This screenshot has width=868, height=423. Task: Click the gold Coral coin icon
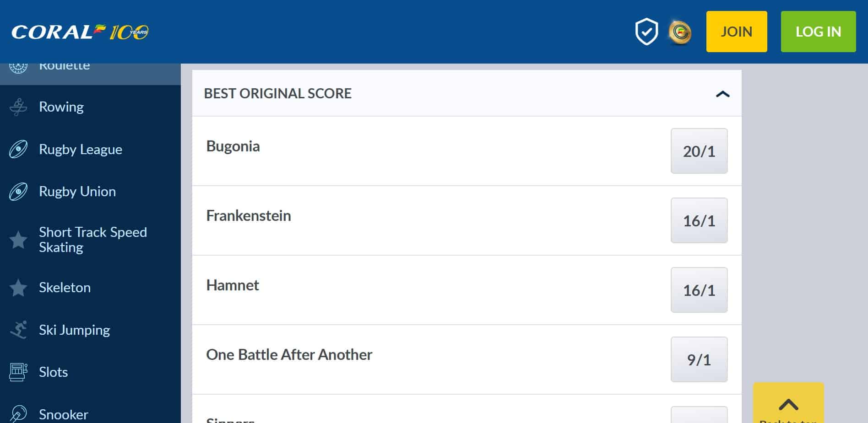680,32
